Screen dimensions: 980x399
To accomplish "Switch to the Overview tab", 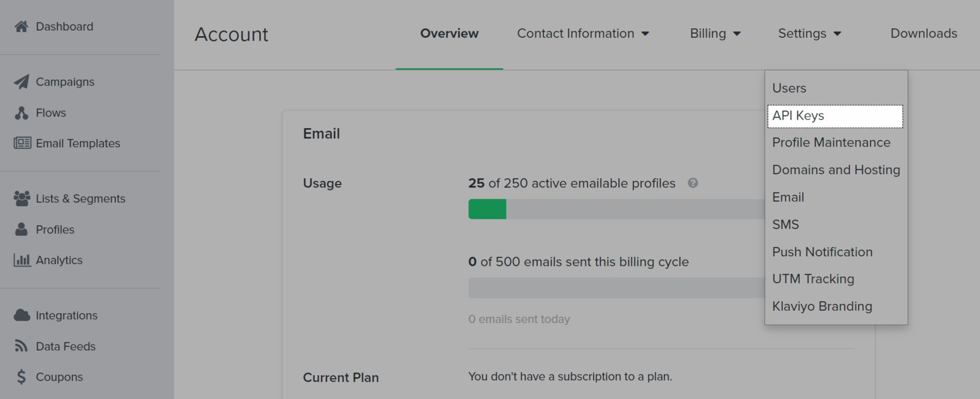I will 449,34.
